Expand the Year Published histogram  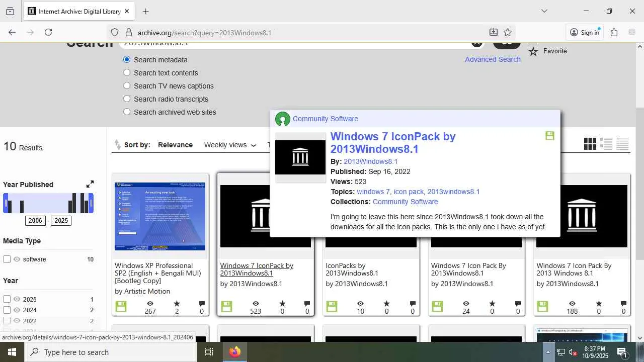[90, 185]
